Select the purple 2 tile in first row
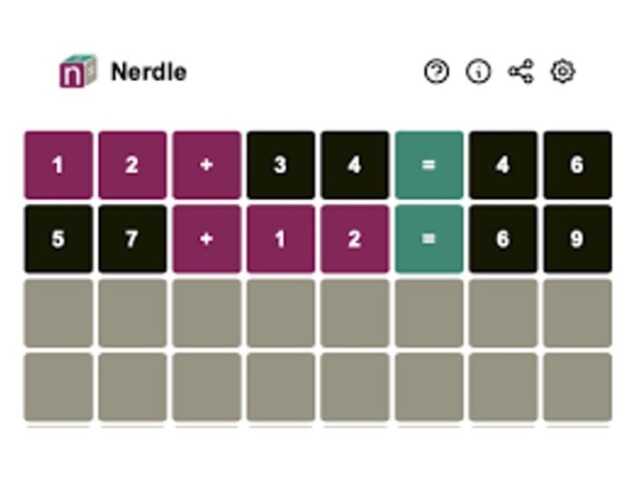 pyautogui.click(x=132, y=165)
